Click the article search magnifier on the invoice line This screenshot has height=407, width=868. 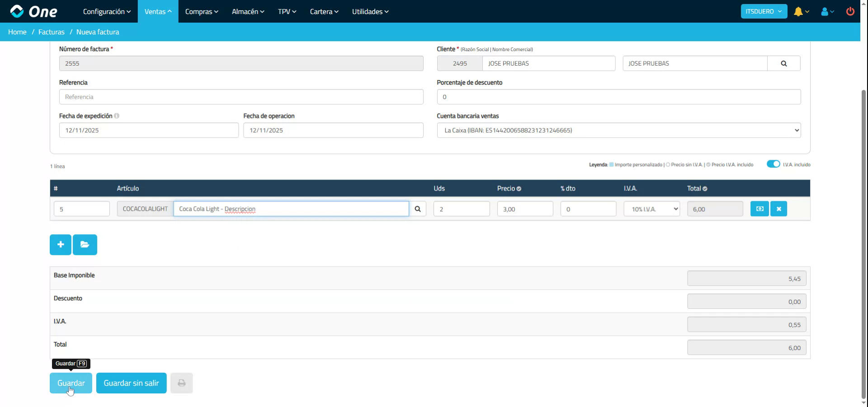pos(418,209)
